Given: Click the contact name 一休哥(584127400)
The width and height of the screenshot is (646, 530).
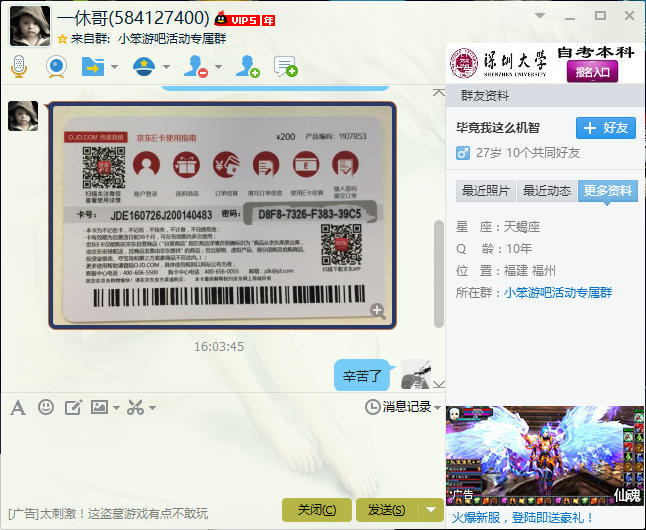Looking at the screenshot, I should tap(133, 18).
